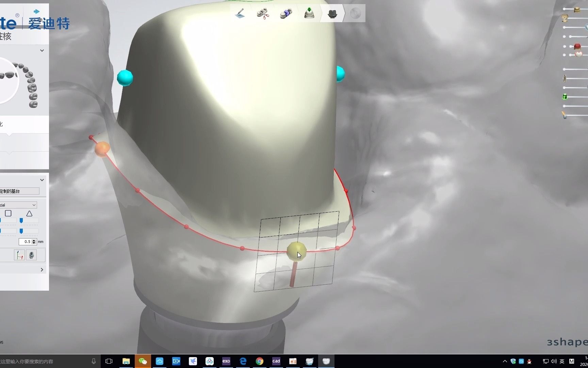588x368 pixels.
Task: Open File Explorer from the taskbar
Action: (126, 361)
